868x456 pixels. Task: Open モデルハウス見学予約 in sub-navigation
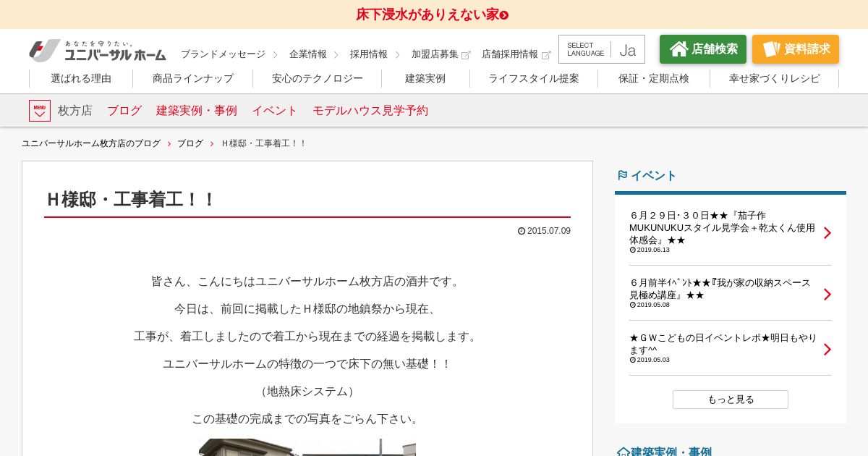click(x=370, y=111)
